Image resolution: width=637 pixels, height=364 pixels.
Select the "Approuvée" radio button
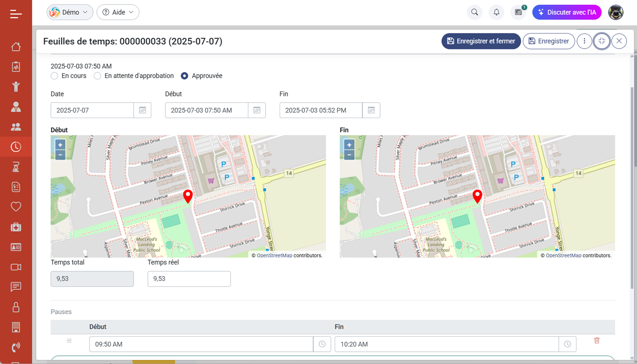tap(185, 76)
